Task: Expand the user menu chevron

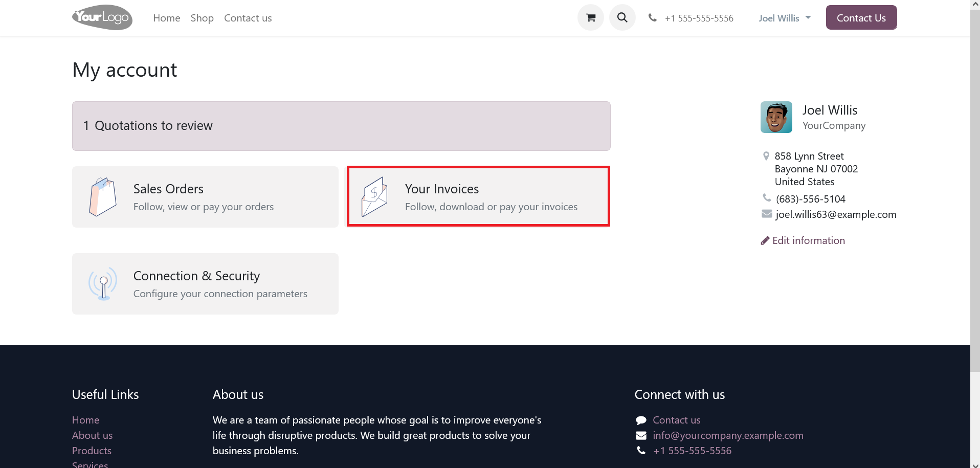Action: tap(807, 17)
